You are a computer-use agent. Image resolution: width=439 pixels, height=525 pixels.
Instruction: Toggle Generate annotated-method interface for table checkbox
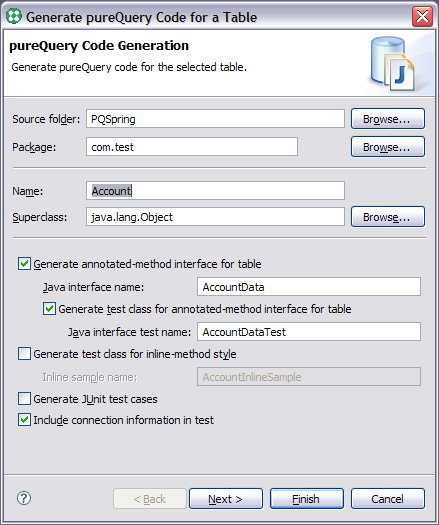click(x=24, y=264)
